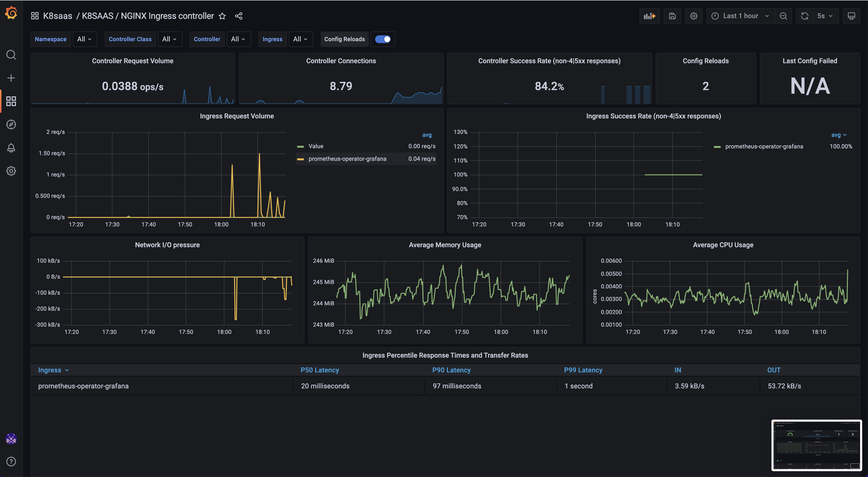This screenshot has width=868, height=477.
Task: Sort table by P90 Latency column
Action: (451, 370)
